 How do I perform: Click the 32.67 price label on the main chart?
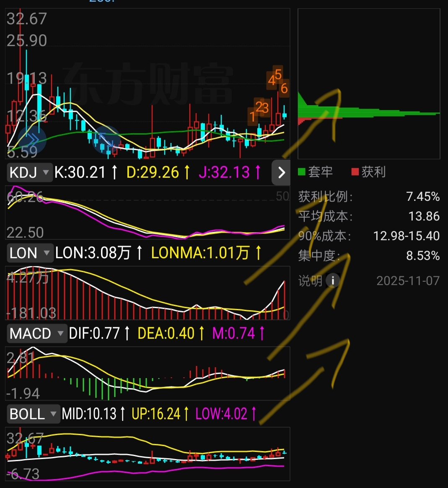[27, 19]
